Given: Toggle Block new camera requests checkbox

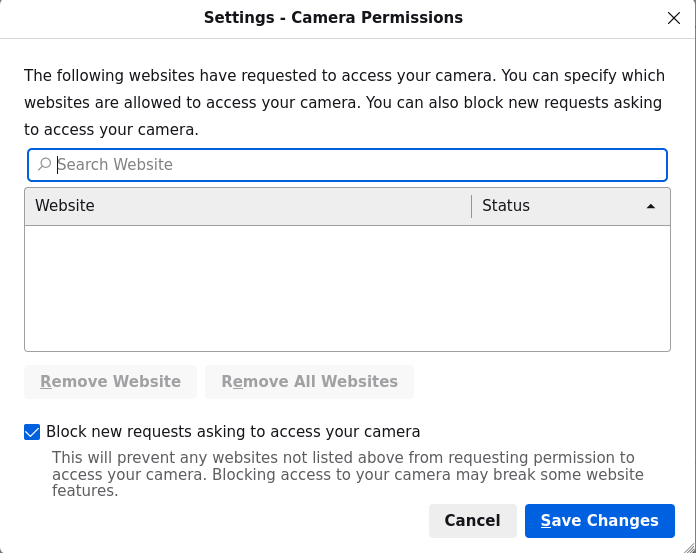Looking at the screenshot, I should [x=32, y=432].
